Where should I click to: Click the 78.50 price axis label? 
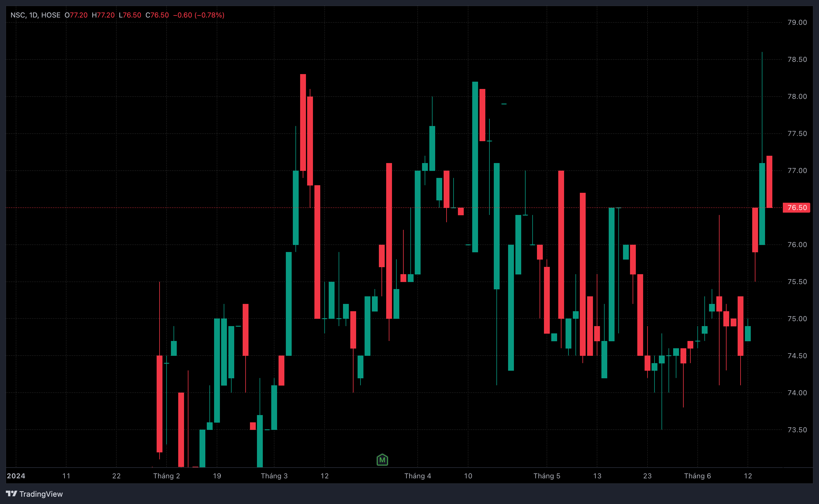click(797, 59)
